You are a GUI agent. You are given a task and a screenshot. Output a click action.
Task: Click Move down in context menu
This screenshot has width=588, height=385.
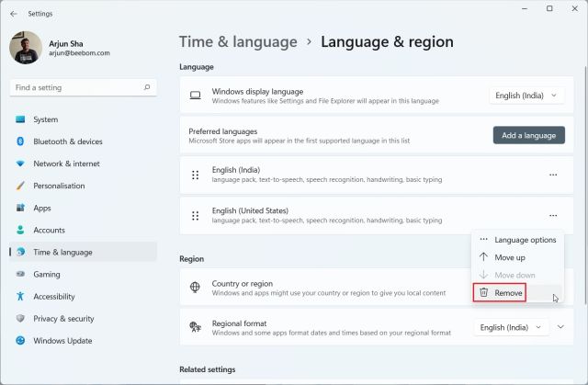click(517, 275)
